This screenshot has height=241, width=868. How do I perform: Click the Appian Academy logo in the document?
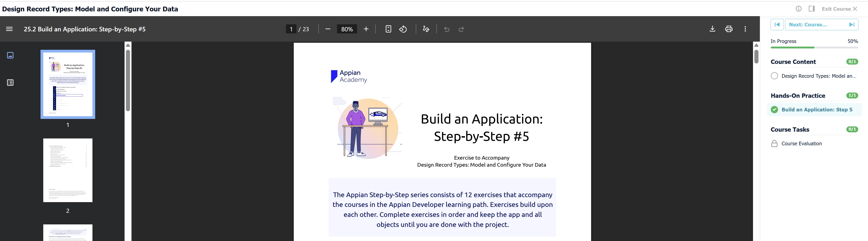tap(349, 76)
